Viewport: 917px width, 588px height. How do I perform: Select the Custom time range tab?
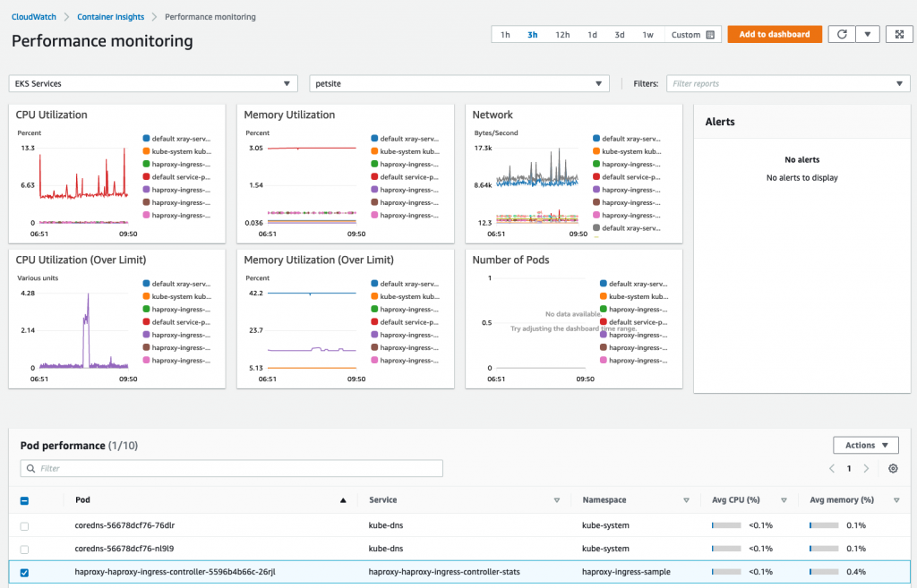(685, 34)
